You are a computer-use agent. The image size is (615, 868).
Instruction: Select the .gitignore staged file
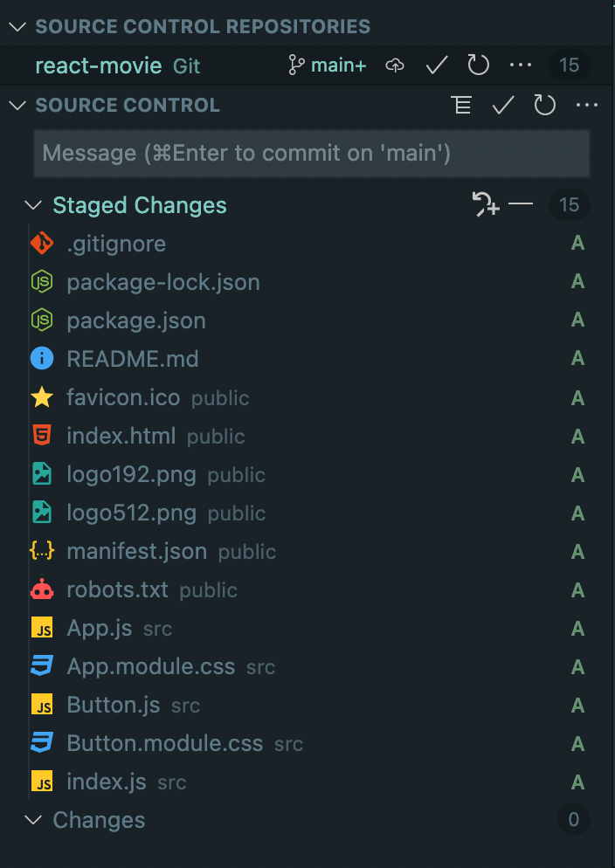pos(116,243)
